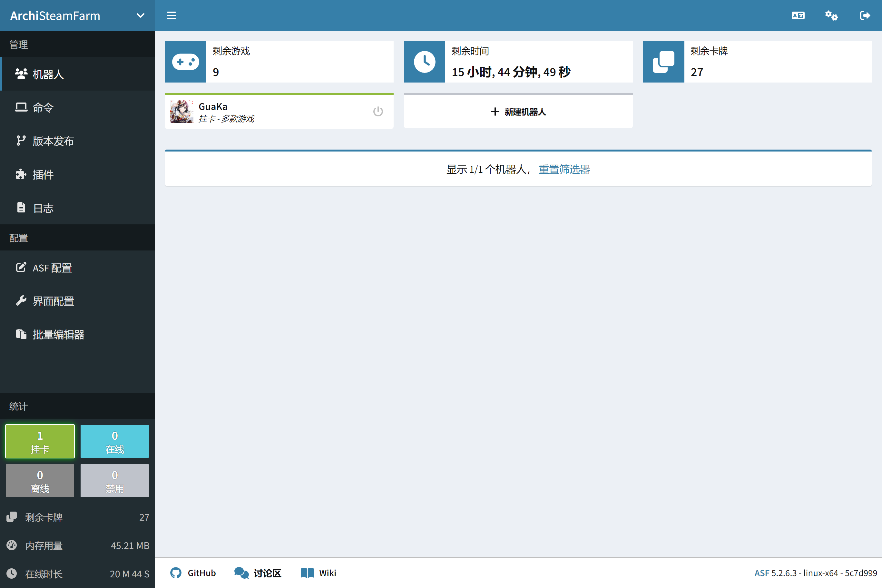Open the GitHub link in footer
Screen dimensions: 882x588
[x=193, y=573]
